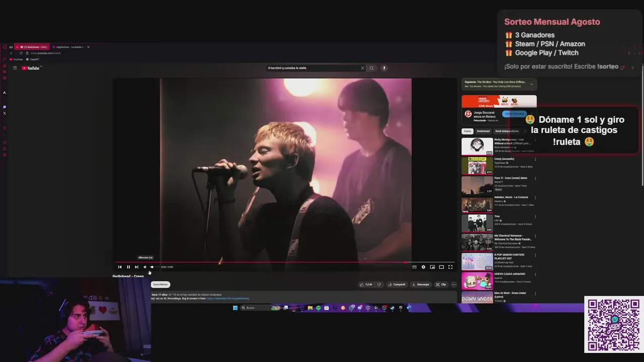Open the ChatGPT bookmark
This screenshot has width=644, height=362.
coord(33,59)
